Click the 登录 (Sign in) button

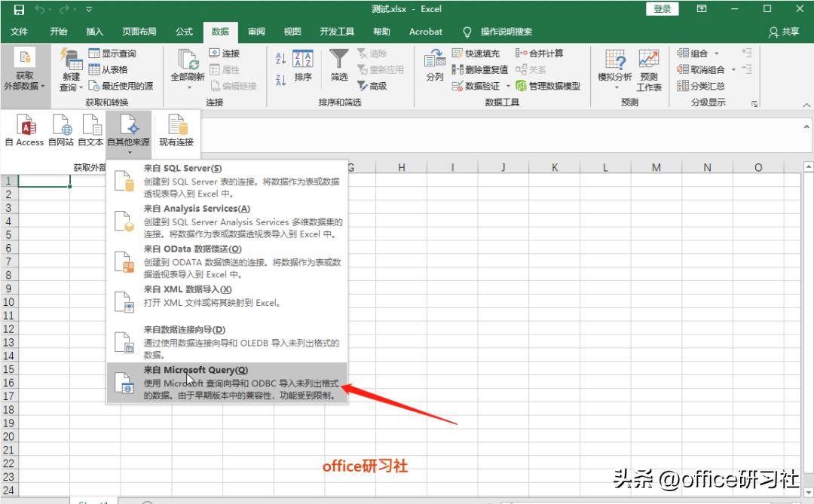pos(662,8)
